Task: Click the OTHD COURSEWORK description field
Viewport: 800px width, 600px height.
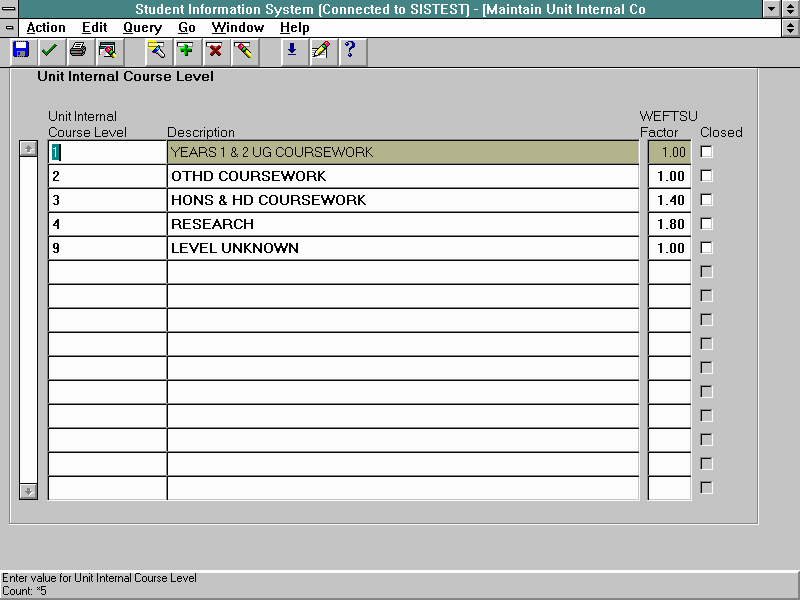Action: [402, 176]
